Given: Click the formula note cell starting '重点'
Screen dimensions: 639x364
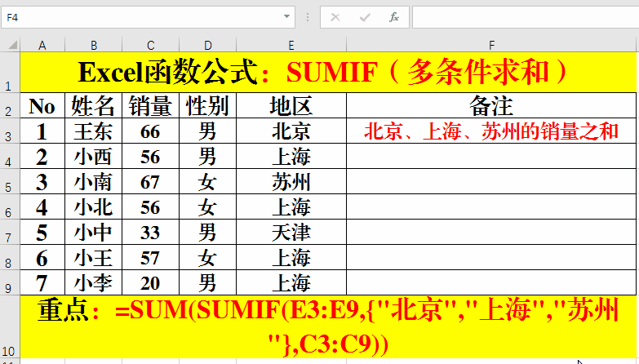Looking at the screenshot, I should [328, 327].
